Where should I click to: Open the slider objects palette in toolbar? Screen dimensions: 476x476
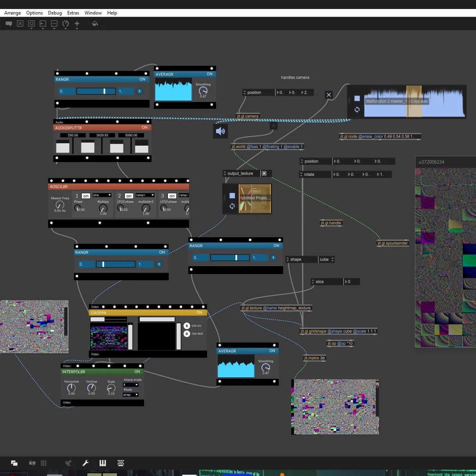[x=54, y=24]
